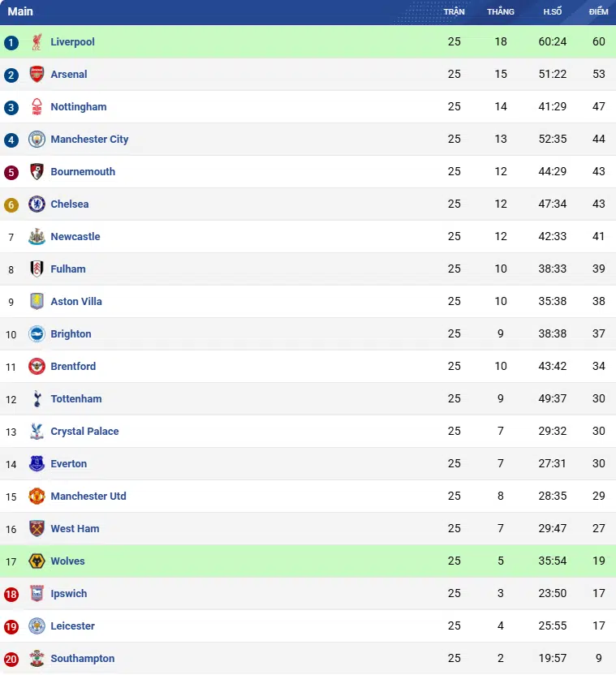Click the Arsenal club crest icon
Viewport: 616px width, 675px height.
click(x=37, y=74)
